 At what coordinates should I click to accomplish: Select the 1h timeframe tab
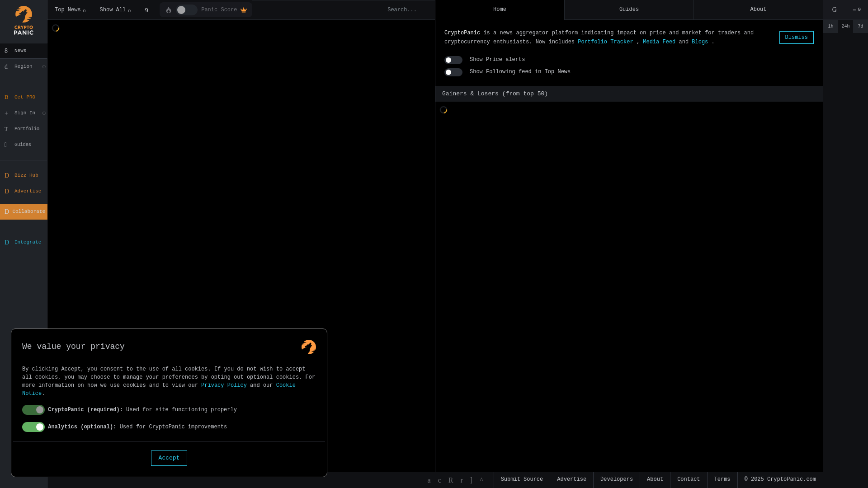(x=830, y=27)
